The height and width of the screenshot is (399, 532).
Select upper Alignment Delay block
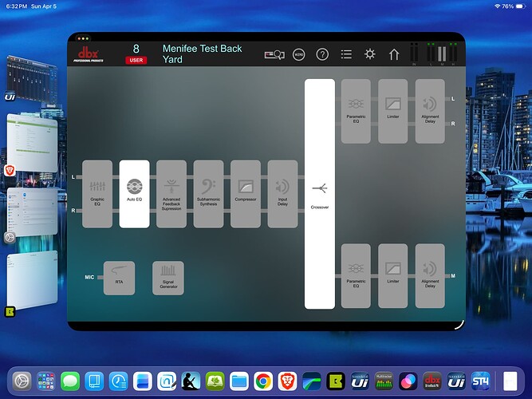click(x=430, y=111)
